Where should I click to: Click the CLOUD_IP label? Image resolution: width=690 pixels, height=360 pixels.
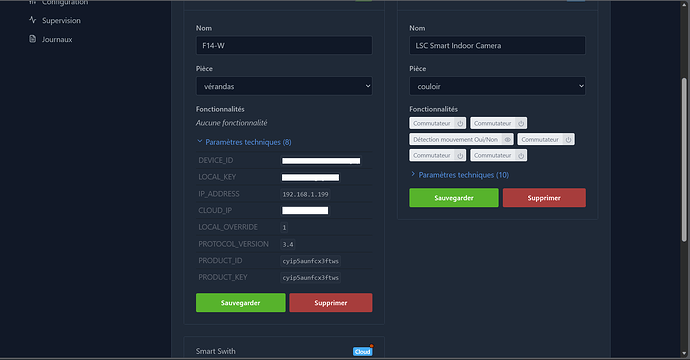tap(215, 210)
